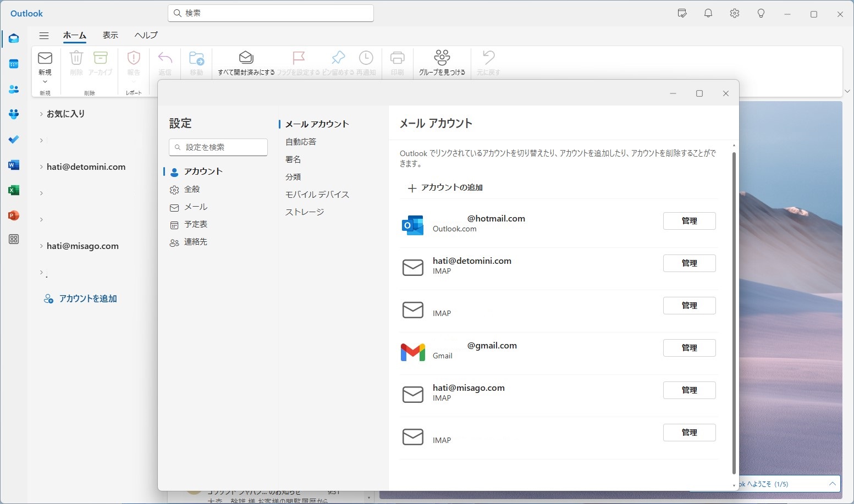Screen dimensions: 854x504
Task: Click the フラグを設定する flag icon
Action: click(298, 58)
